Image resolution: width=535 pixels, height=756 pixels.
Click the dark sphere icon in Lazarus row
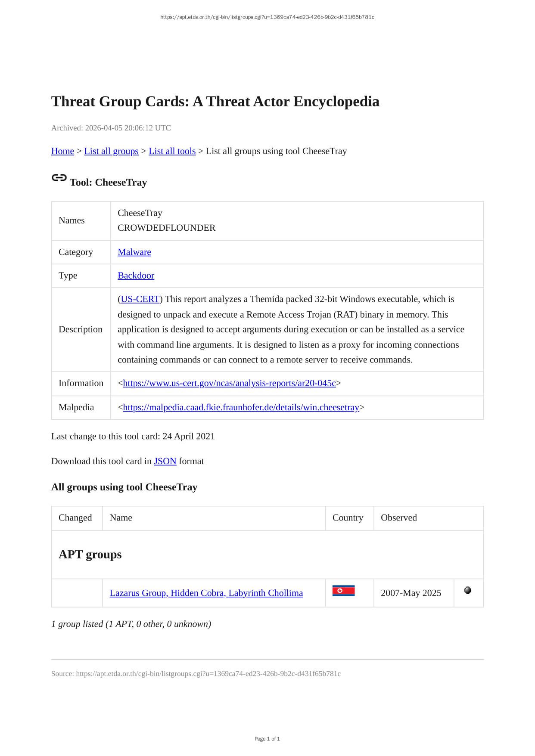click(467, 590)
